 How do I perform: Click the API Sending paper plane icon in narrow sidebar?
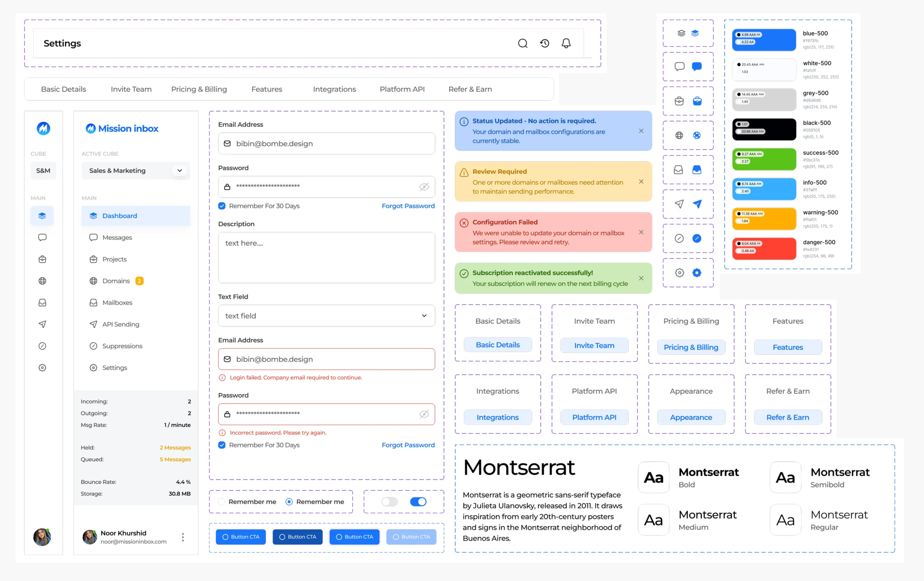[42, 324]
